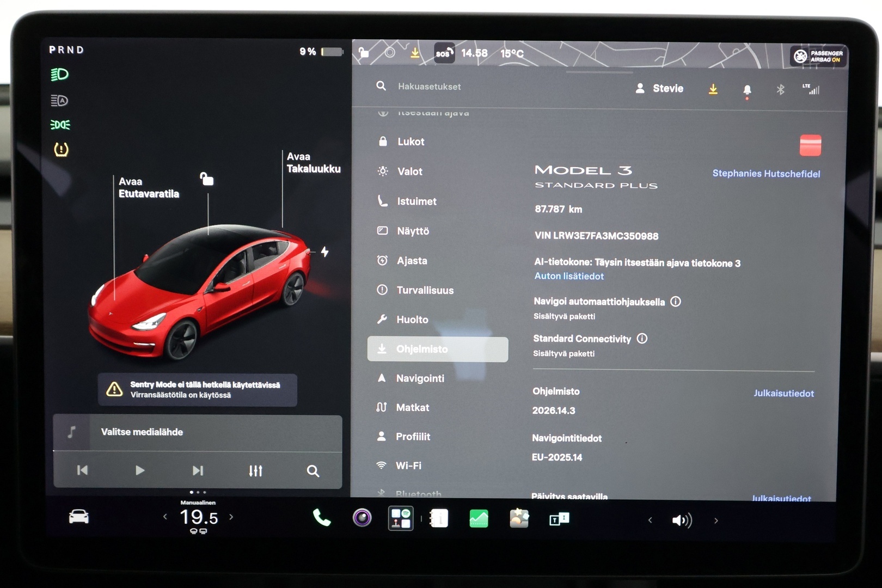Select the Ohjelmisto menu item

(x=438, y=349)
